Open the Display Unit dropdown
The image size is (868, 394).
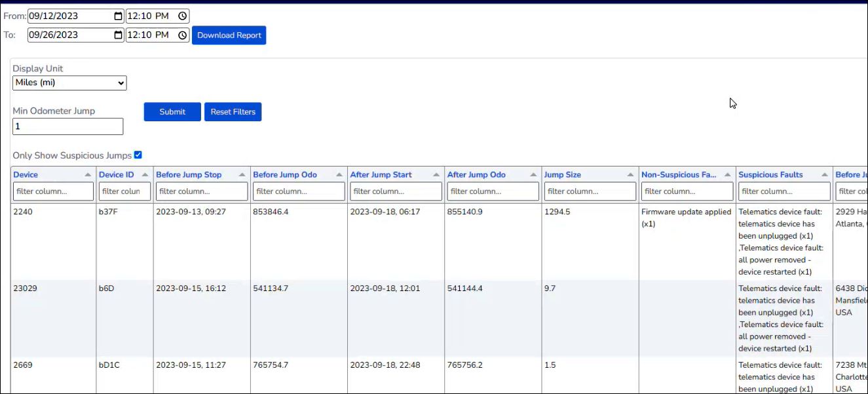pos(69,83)
